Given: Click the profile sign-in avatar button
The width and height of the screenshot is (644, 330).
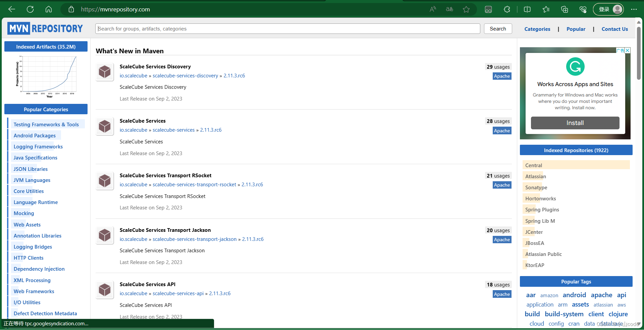Looking at the screenshot, I should click(x=608, y=9).
